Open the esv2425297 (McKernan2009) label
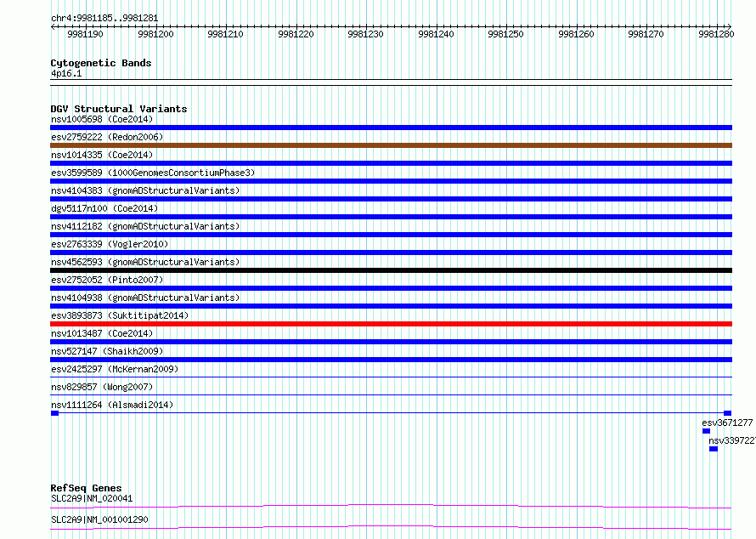The height and width of the screenshot is (539, 756). click(x=115, y=369)
